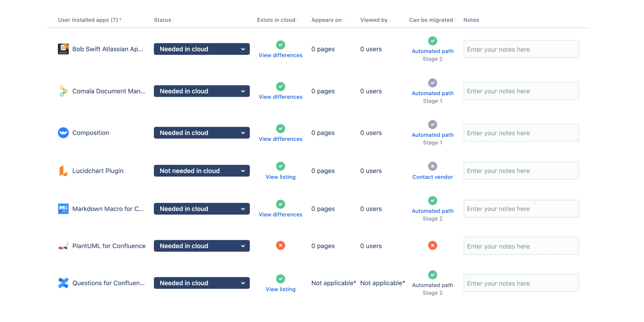644x322 pixels.
Task: Select the Comala Document Management app icon
Action: click(63, 91)
